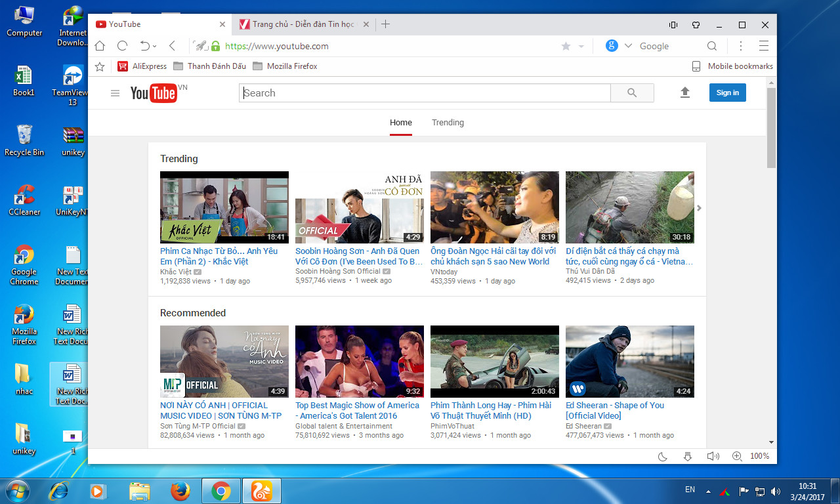Click the page vertical scrollbar thumb

[x=771, y=128]
